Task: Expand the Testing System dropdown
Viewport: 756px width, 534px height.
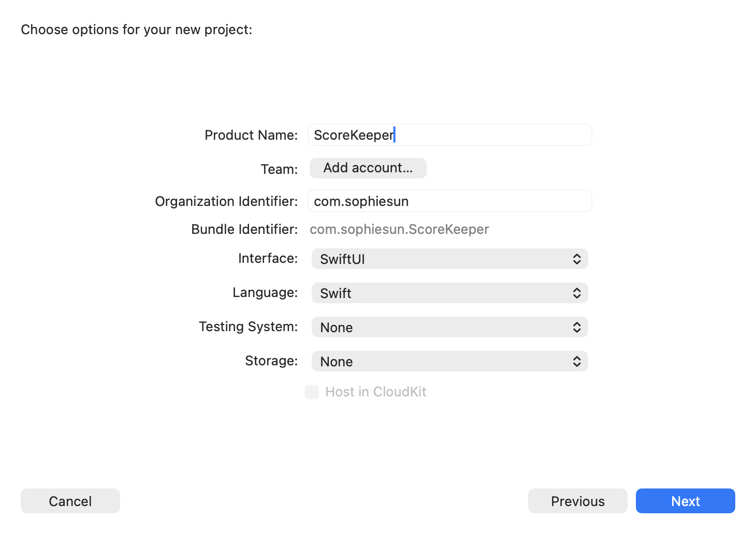Action: pos(449,327)
